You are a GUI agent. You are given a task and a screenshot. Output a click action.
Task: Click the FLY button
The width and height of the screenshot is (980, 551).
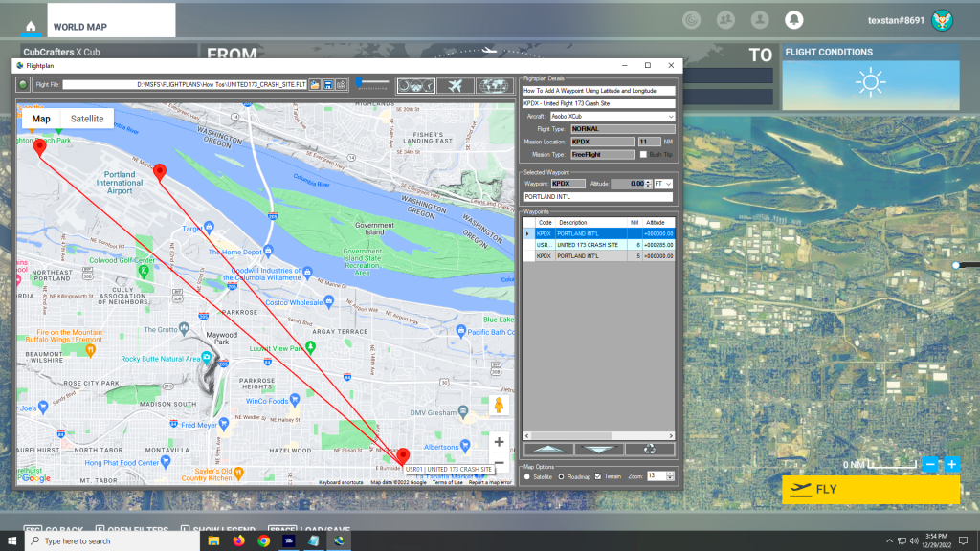[871, 490]
